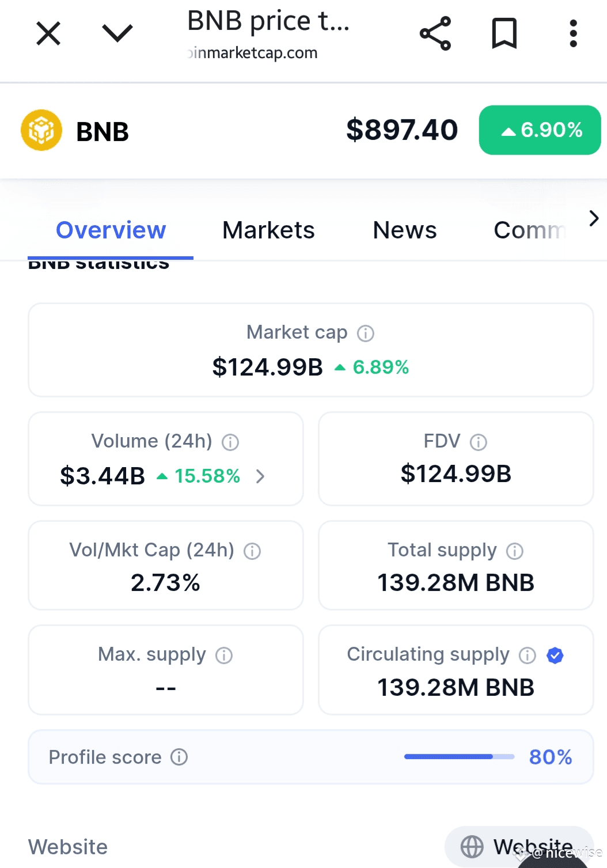Click the verified circulating supply badge

tap(555, 655)
